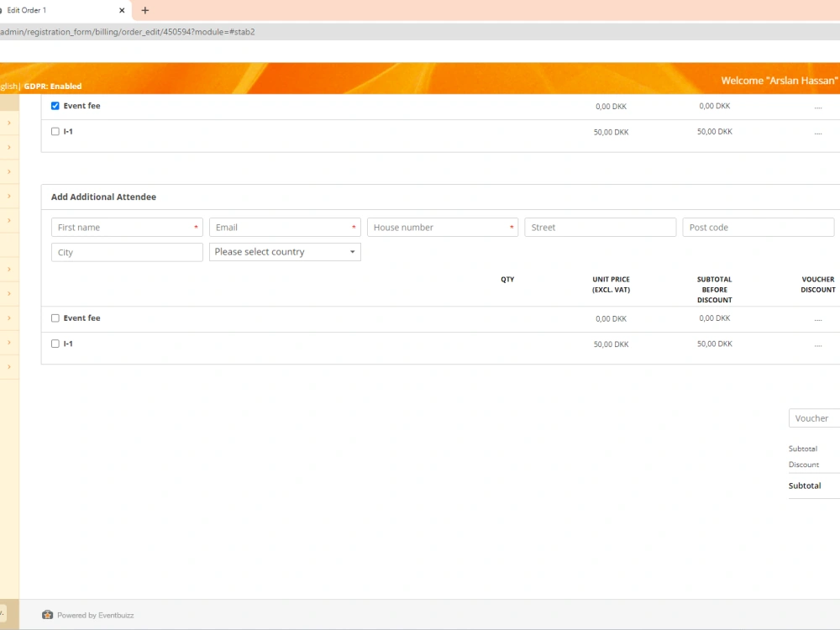Click the checked Event fee row label
This screenshot has width=840, height=630.
[82, 106]
